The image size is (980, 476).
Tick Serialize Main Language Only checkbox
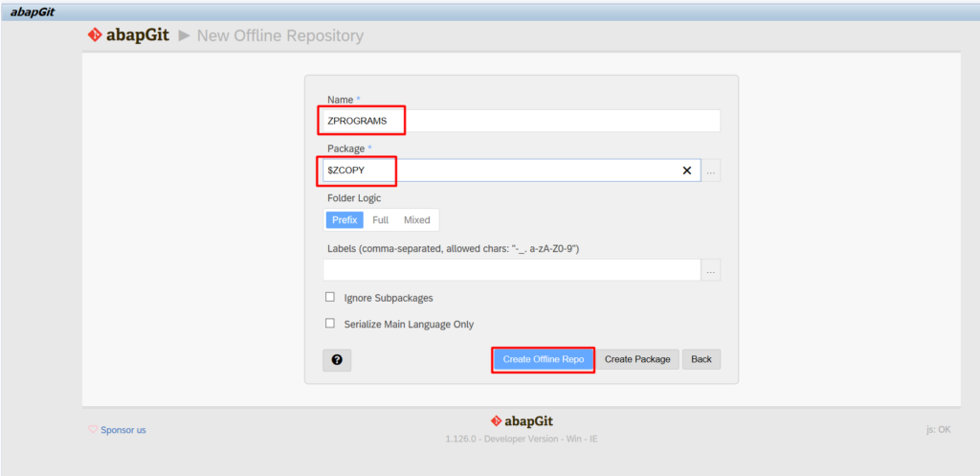click(330, 324)
